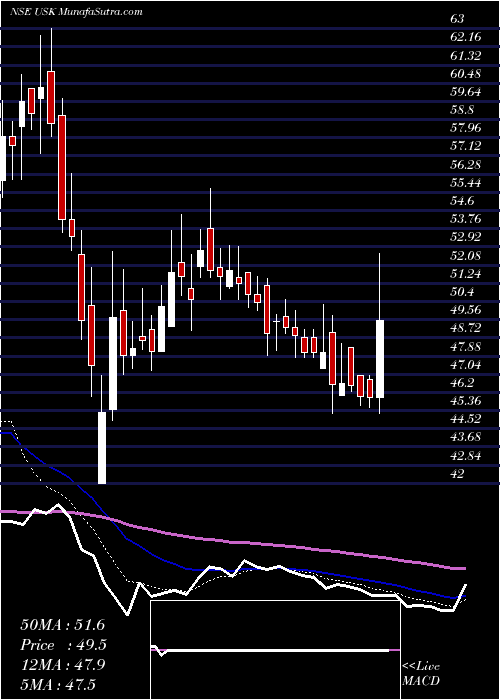
Task: Click the 52.08 price axis label
Action: coord(466,256)
